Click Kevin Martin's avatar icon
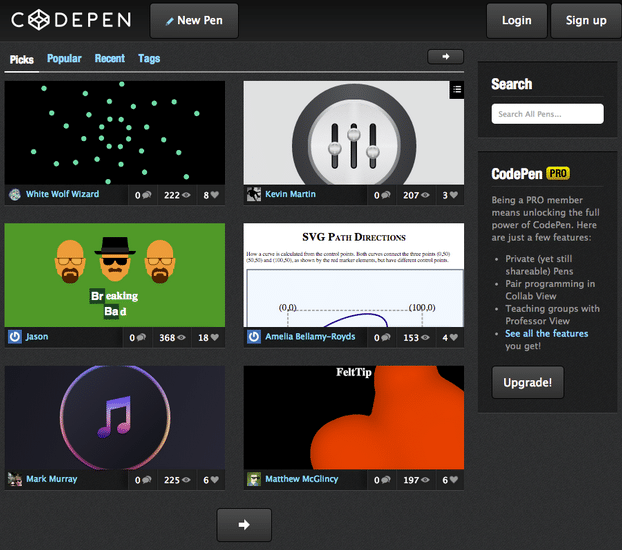This screenshot has height=550, width=622. pyautogui.click(x=254, y=194)
